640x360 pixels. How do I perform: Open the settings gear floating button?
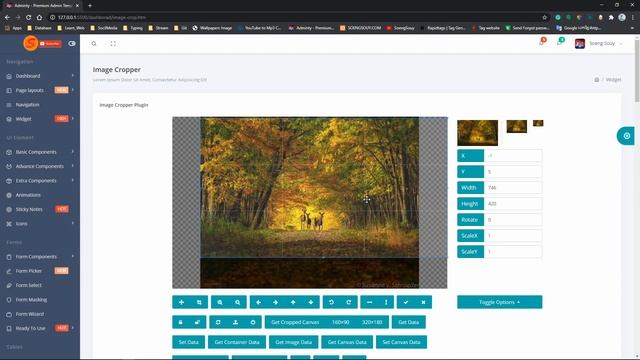point(627,136)
